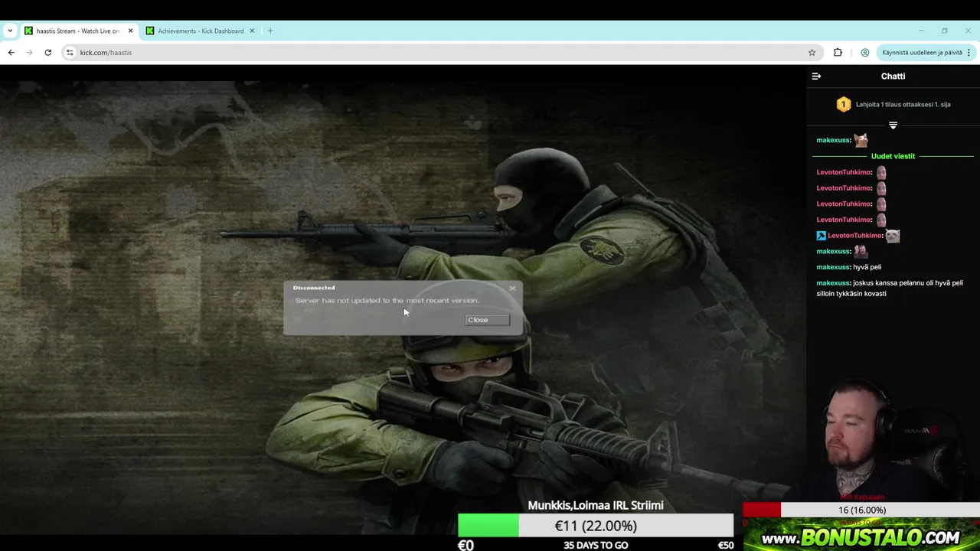Open makexuss username on the cat emote message
The image size is (980, 551).
(x=833, y=140)
